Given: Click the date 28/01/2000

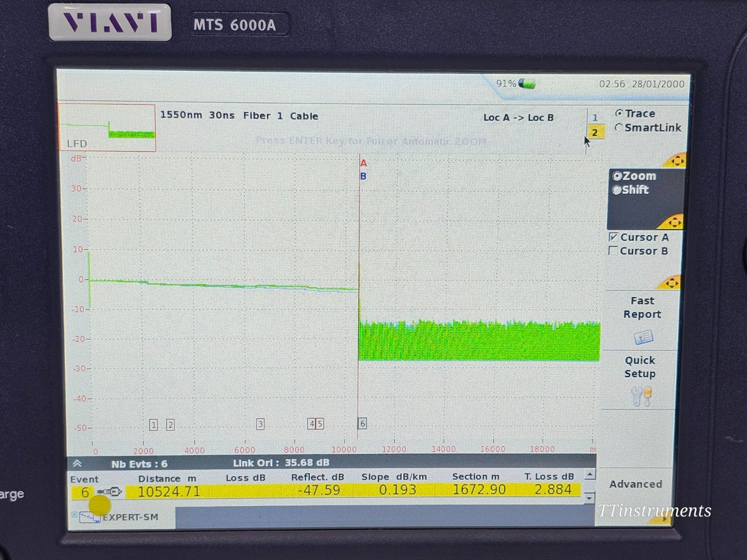Looking at the screenshot, I should click(658, 84).
